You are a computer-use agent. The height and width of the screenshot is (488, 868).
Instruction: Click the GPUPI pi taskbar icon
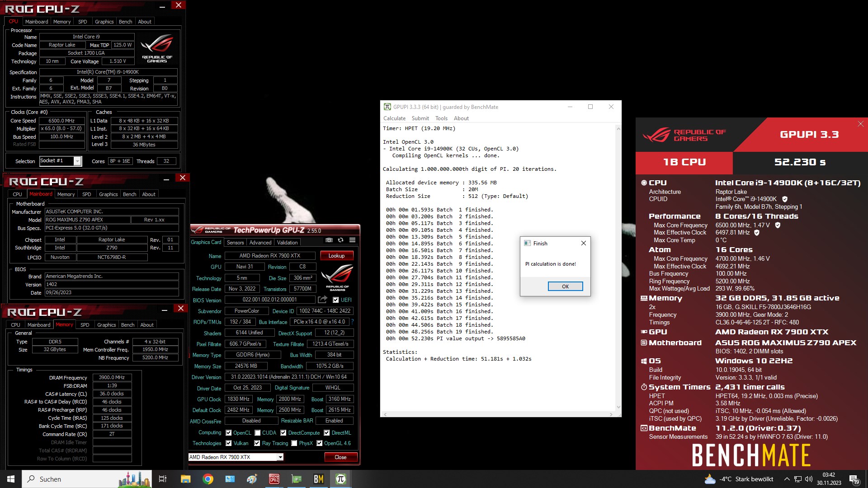tap(341, 479)
